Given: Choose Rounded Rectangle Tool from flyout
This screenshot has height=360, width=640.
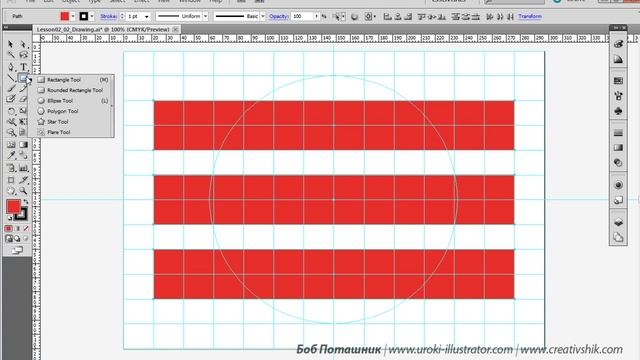Looking at the screenshot, I should click(73, 90).
